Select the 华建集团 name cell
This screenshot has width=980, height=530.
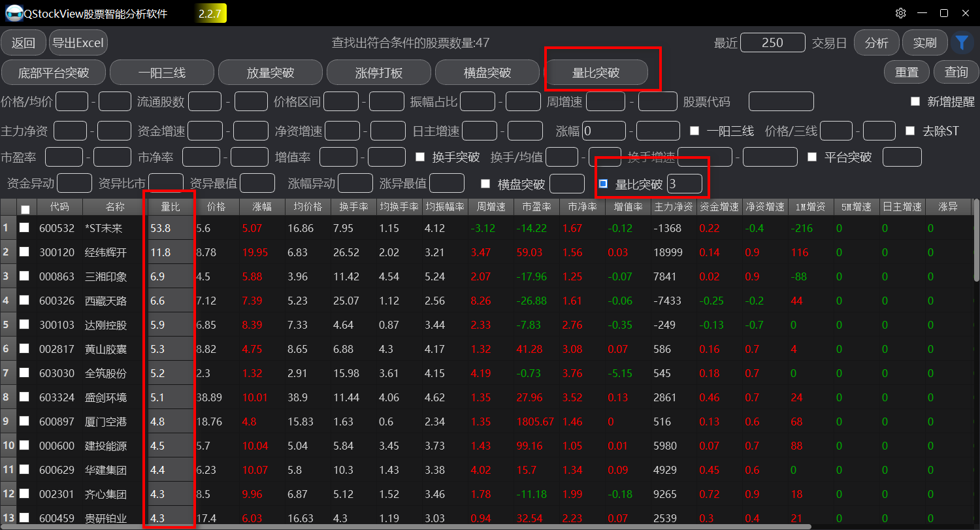point(115,470)
